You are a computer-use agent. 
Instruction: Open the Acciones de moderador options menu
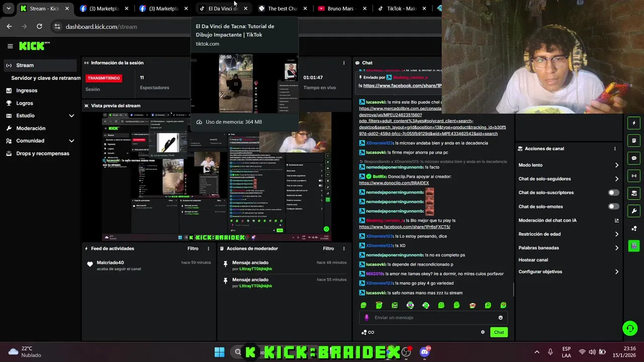344,248
